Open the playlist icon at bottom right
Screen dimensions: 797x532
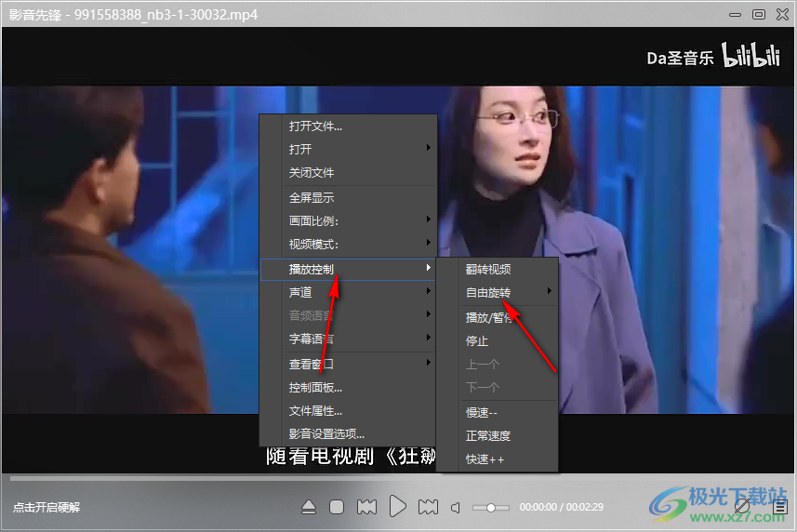780,507
